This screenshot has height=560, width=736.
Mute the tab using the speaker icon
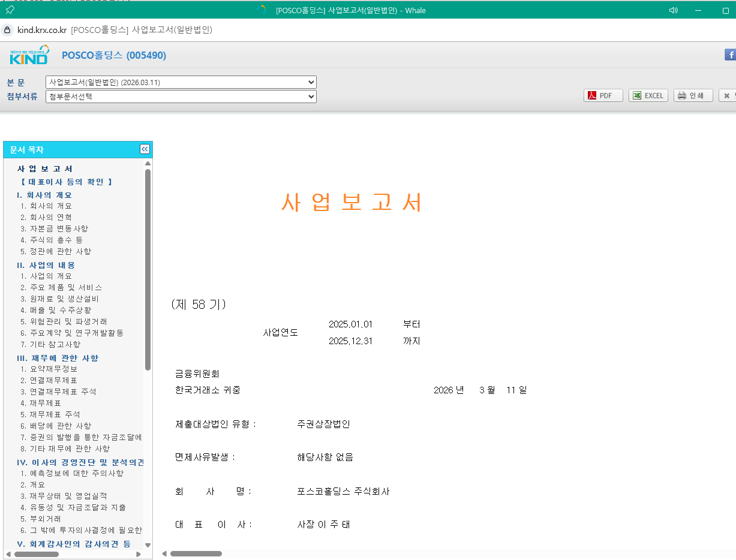click(673, 10)
